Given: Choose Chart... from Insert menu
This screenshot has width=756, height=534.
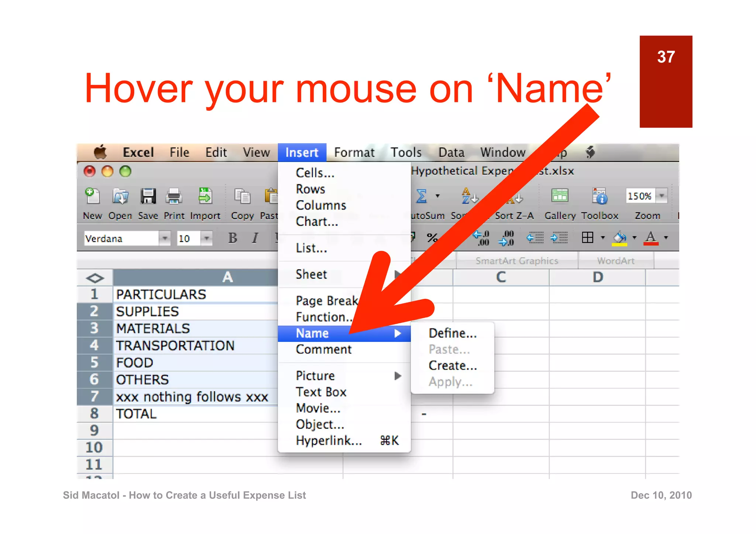Looking at the screenshot, I should click(x=344, y=221).
